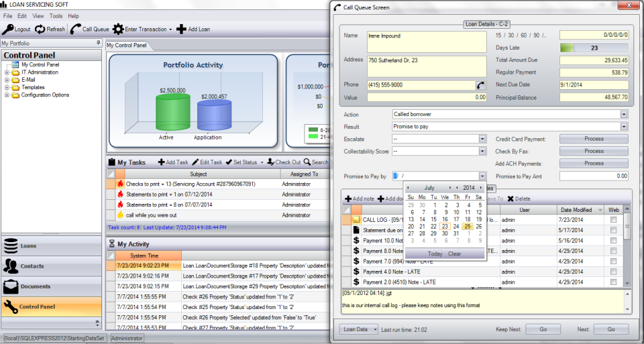This screenshot has height=344, width=644.
Task: Click the Name field Irene Impound
Action: pos(427,42)
